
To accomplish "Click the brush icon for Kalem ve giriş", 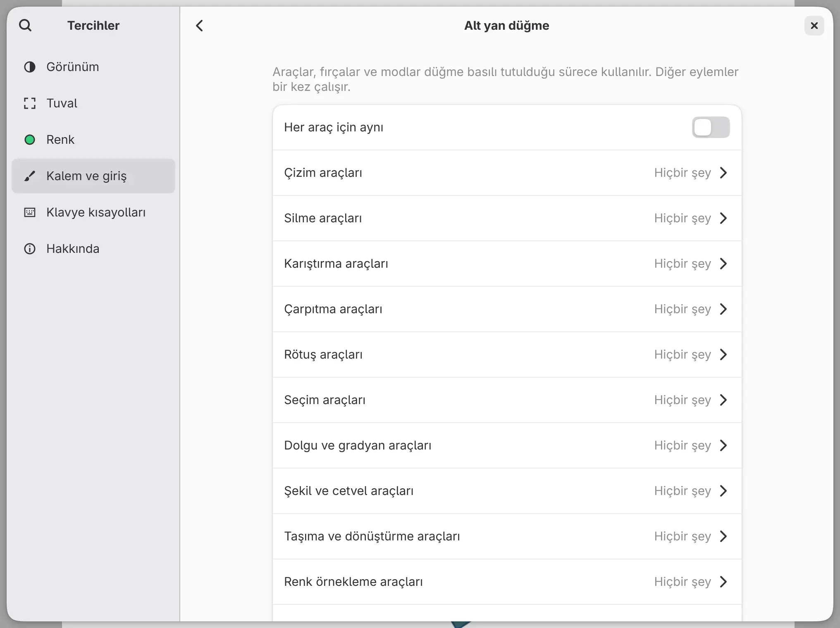I will 30,176.
